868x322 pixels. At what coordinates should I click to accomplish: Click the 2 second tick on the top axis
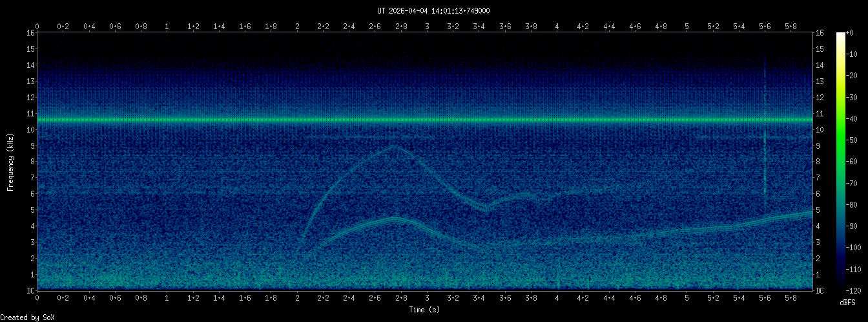(297, 27)
